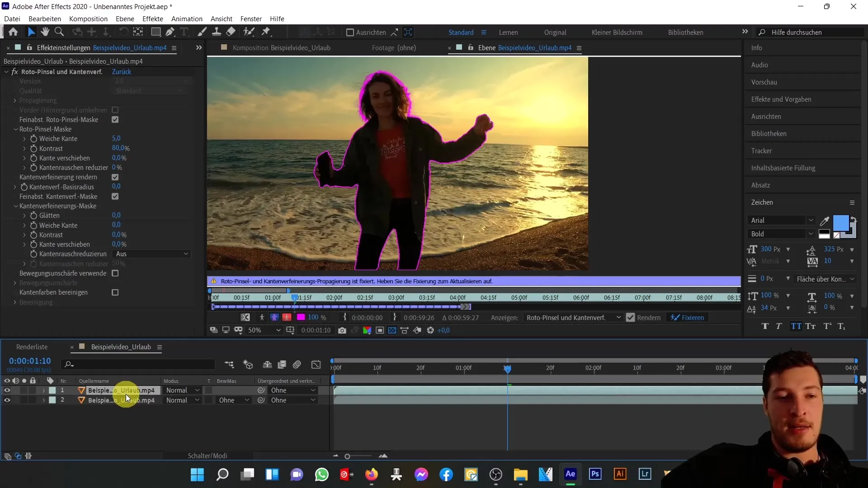Click the blue fill color swatch in Zeichen
This screenshot has width=868, height=488.
(x=840, y=223)
